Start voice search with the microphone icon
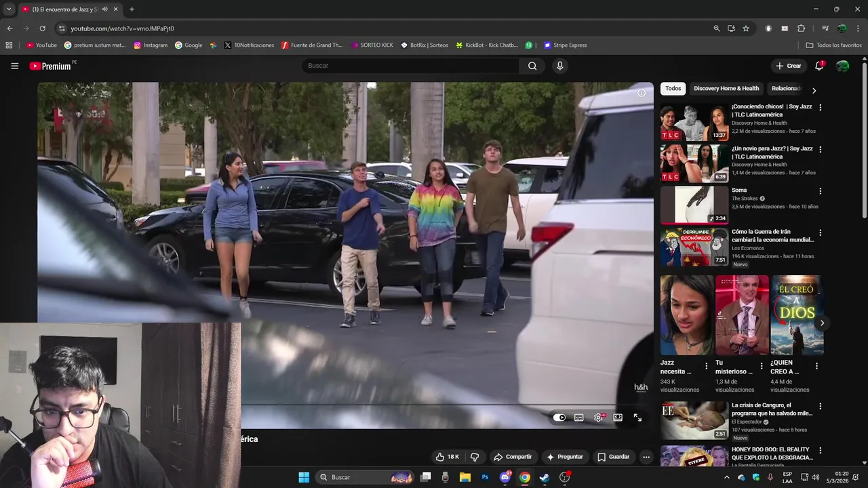Viewport: 868px width, 488px height. [559, 66]
